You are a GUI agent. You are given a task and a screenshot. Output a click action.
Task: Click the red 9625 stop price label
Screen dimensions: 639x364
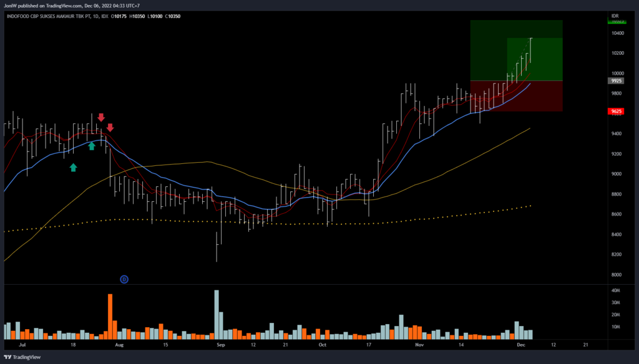click(615, 112)
